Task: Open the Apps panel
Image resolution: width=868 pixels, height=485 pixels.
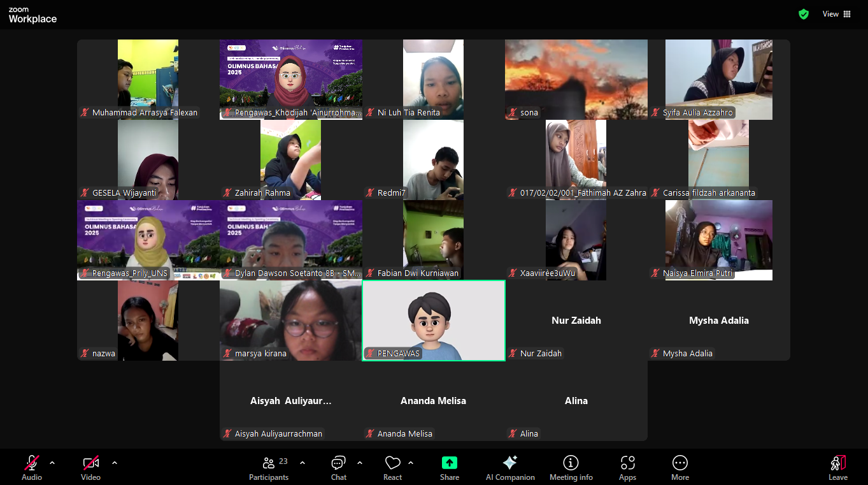Action: point(627,468)
